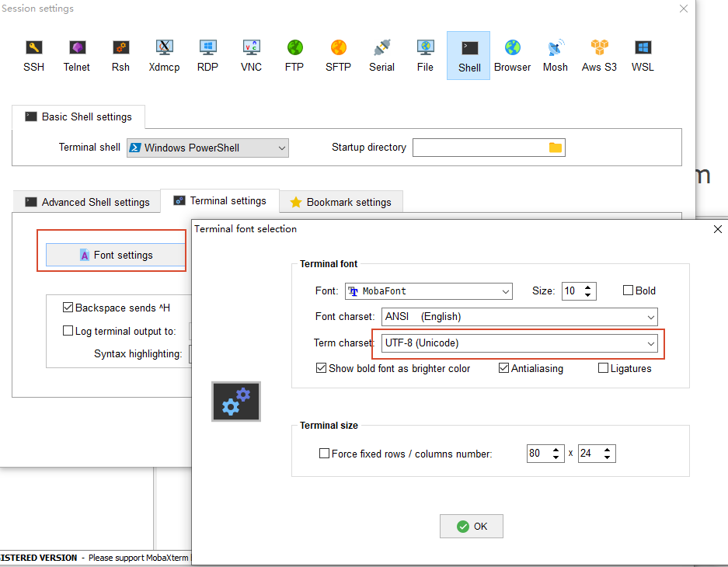728x567 pixels.
Task: Choose the File session icon
Action: [x=425, y=56]
